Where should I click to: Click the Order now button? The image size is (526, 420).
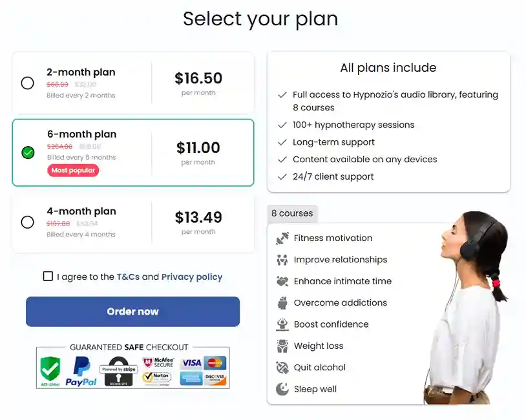tap(132, 311)
